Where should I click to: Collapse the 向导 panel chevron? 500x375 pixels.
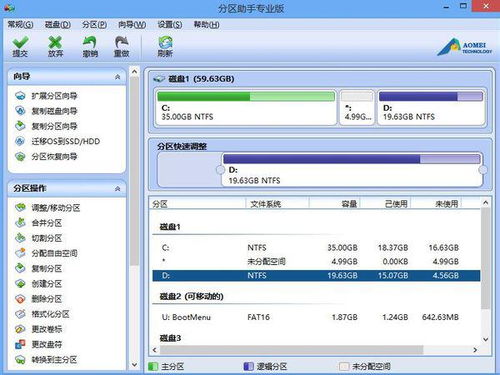(x=117, y=77)
